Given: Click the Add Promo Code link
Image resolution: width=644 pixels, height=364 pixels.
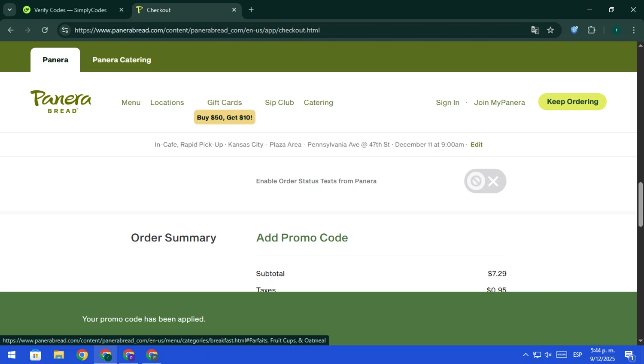Looking at the screenshot, I should (x=302, y=238).
